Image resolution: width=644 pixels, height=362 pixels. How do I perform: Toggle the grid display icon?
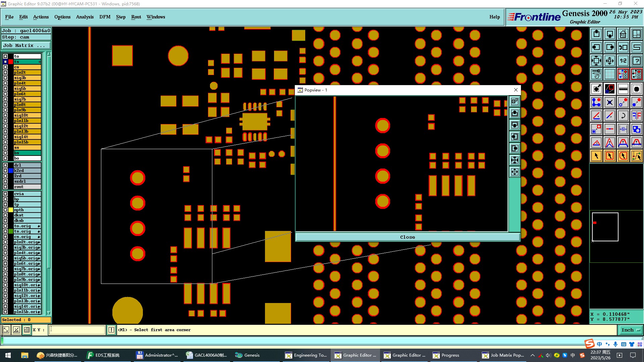click(x=610, y=74)
